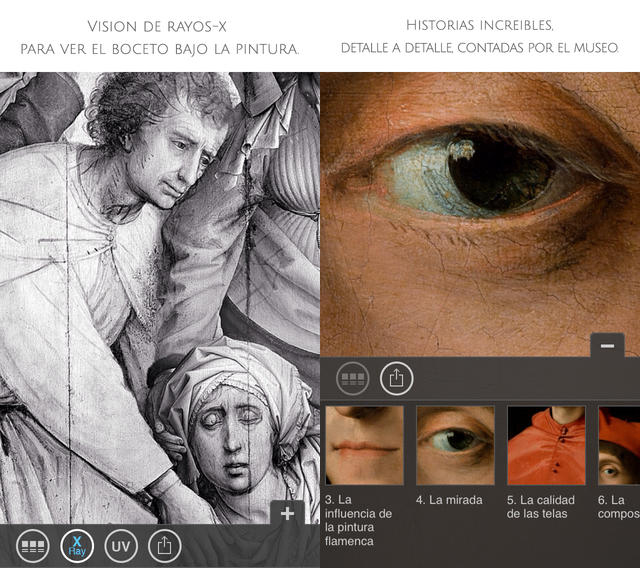Select the "4. La mirada" story label
The width and height of the screenshot is (640, 568).
(449, 500)
